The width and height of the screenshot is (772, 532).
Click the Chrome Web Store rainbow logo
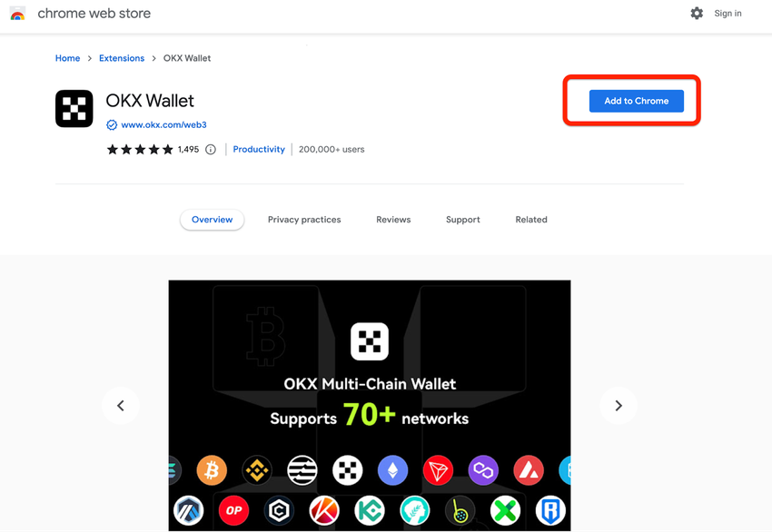[x=17, y=14]
